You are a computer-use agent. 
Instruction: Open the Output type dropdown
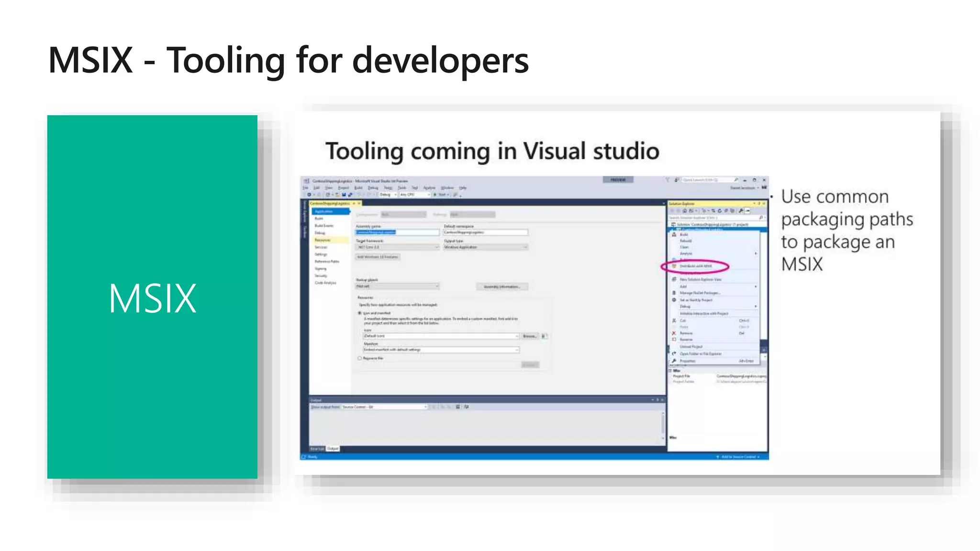pyautogui.click(x=485, y=247)
